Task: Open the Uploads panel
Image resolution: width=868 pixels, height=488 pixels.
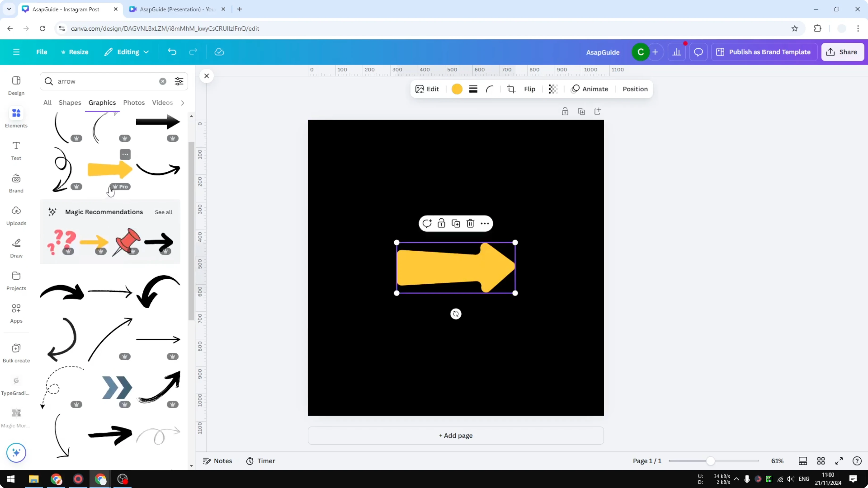Action: [16, 215]
